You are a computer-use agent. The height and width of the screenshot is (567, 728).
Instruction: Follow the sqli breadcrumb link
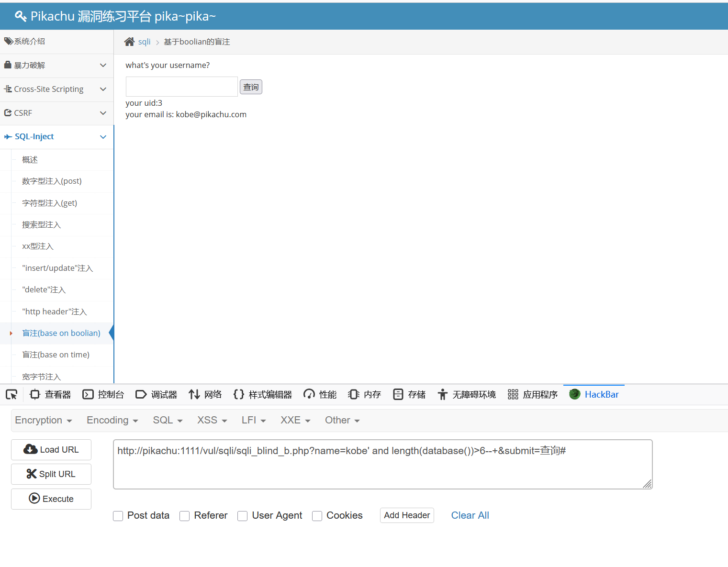coord(145,42)
